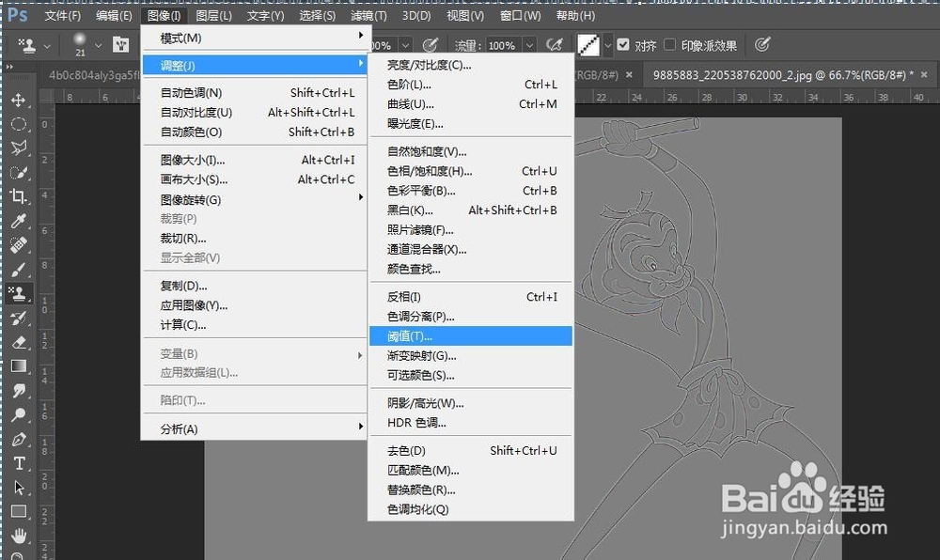Toggle the Brush panel icon in options bar
940x560 pixels.
[121, 45]
